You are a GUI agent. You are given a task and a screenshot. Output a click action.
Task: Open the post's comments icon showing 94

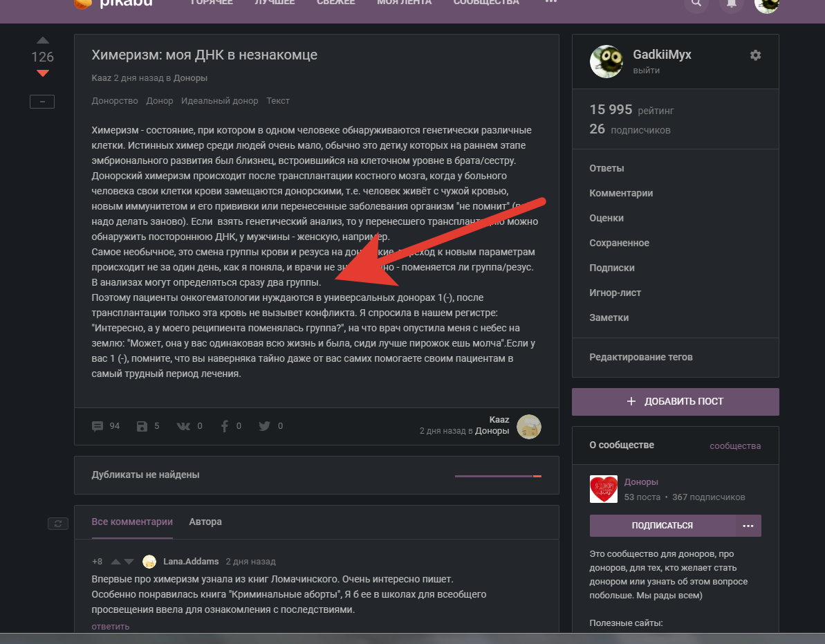pyautogui.click(x=98, y=426)
